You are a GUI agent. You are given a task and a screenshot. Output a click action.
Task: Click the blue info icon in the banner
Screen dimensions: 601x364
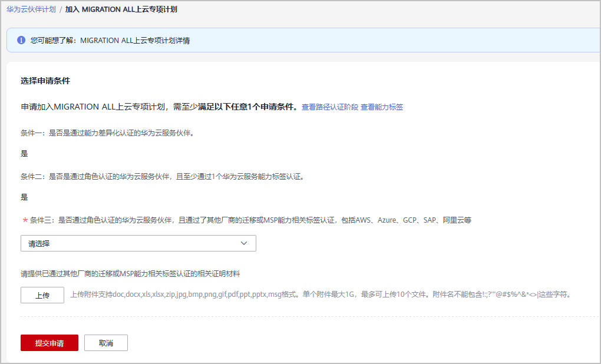pyautogui.click(x=21, y=41)
